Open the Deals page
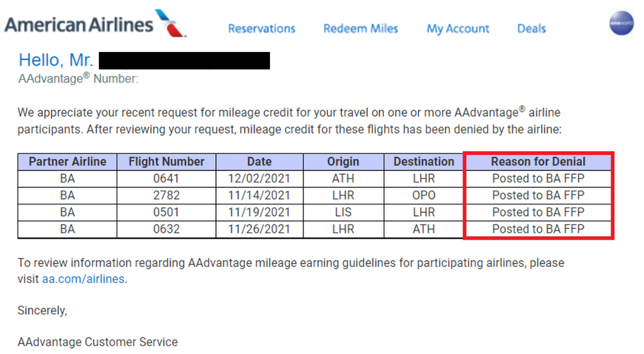 (531, 28)
